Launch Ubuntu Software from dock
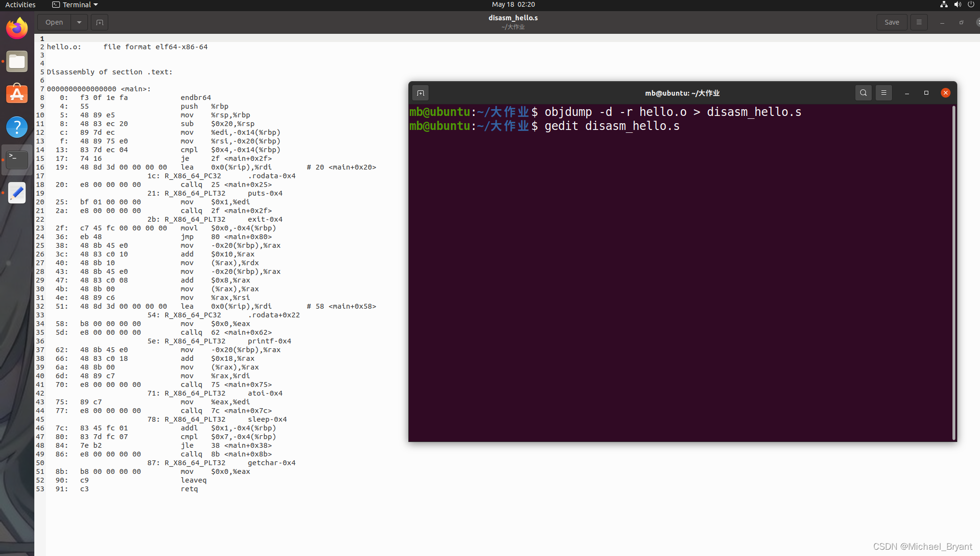 pyautogui.click(x=17, y=94)
